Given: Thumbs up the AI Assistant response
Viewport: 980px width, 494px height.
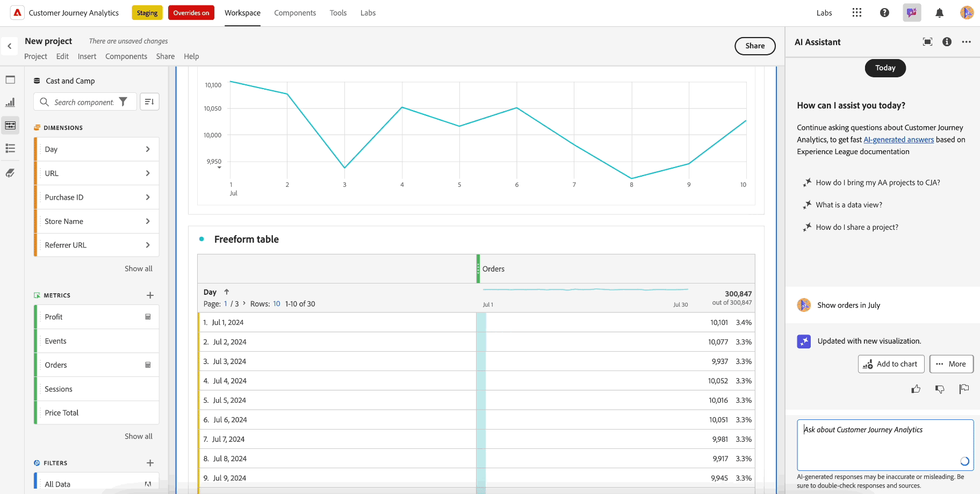Looking at the screenshot, I should pos(916,389).
